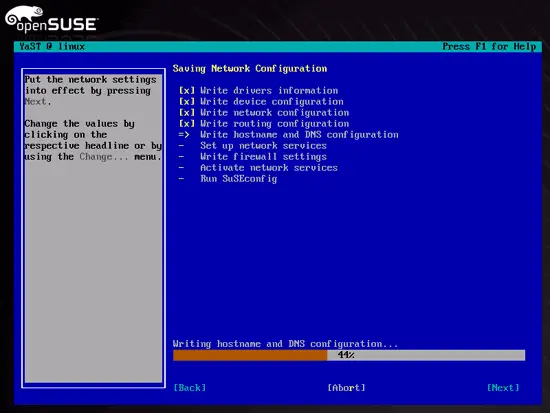This screenshot has height=413, width=550.
Task: Click the YaST @ linux title
Action: [x=52, y=47]
